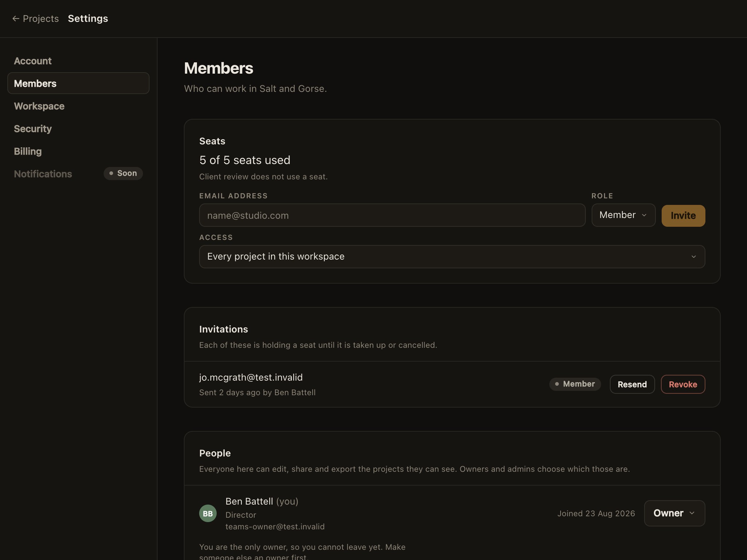Click the Director job title text

click(241, 515)
